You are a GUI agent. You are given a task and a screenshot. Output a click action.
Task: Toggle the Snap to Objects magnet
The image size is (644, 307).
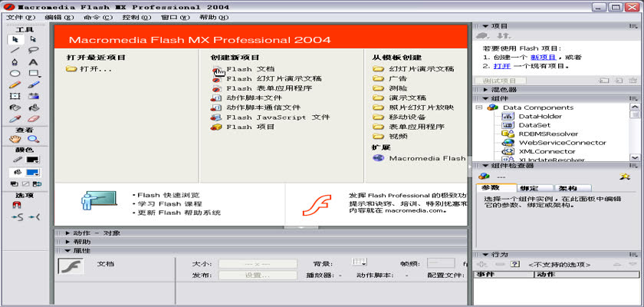click(x=17, y=206)
